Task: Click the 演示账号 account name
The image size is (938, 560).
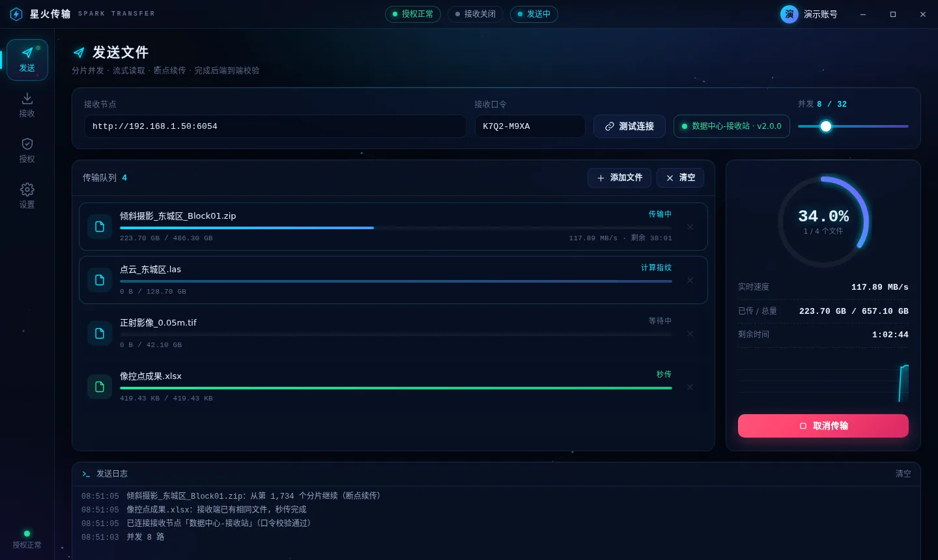Action: 821,14
